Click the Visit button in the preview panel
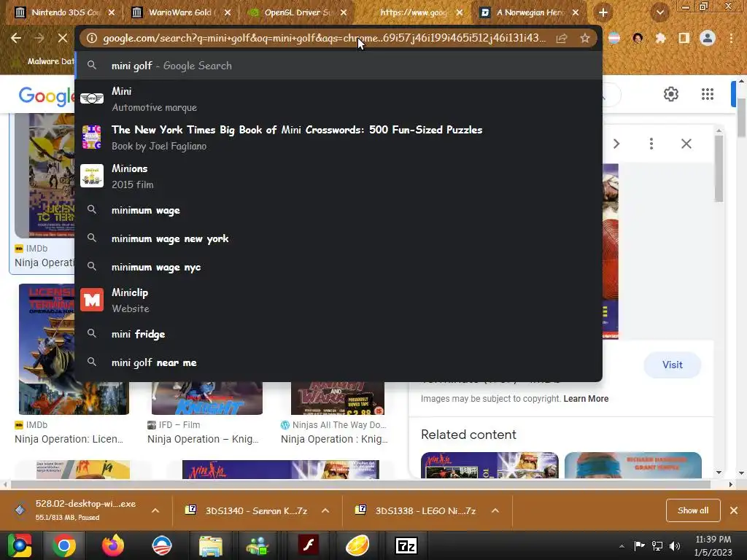This screenshot has height=560, width=747. (x=672, y=365)
